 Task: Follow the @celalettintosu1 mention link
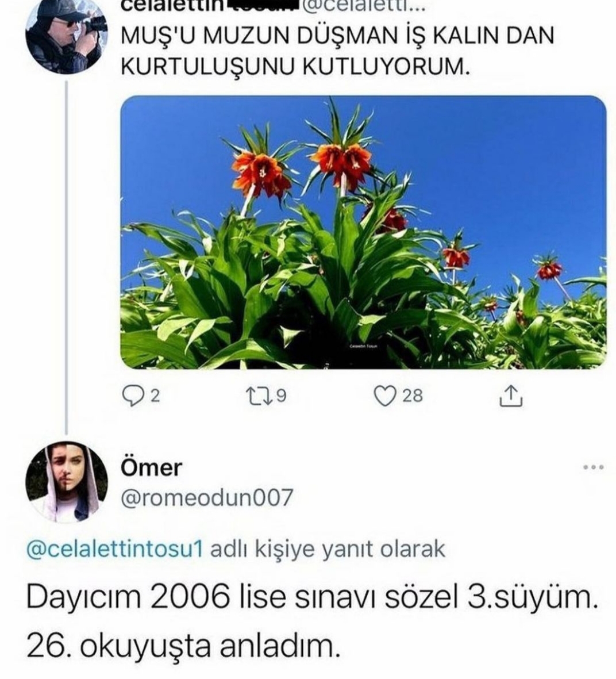coord(115,549)
